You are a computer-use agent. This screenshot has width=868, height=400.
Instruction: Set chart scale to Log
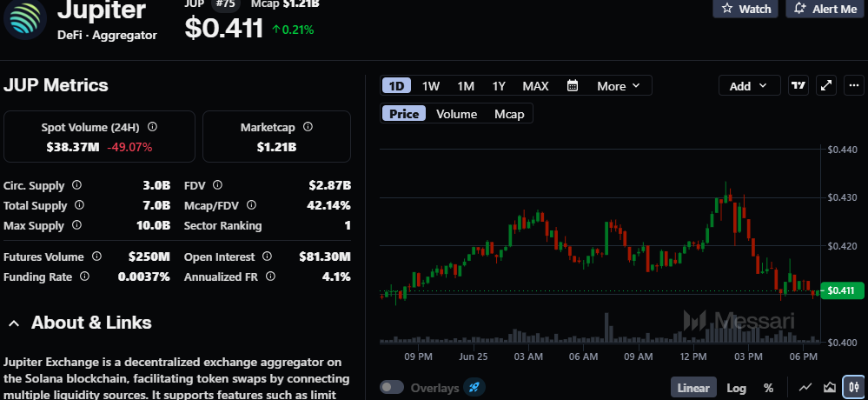coord(736,388)
